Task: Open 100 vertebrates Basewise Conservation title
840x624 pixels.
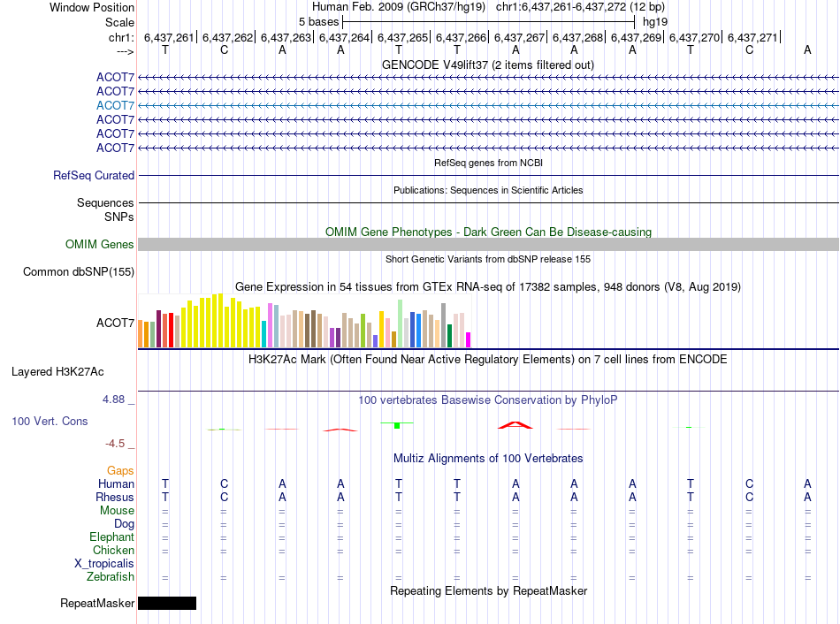Action: 488,400
